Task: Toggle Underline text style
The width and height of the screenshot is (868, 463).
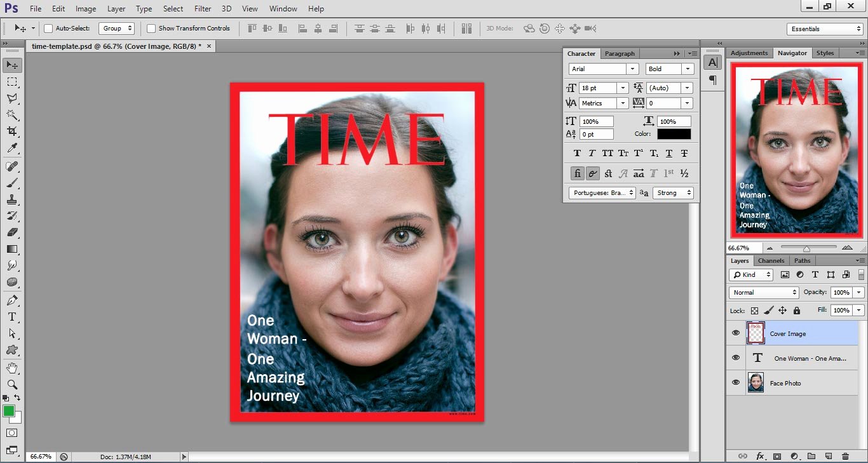Action: coord(669,154)
